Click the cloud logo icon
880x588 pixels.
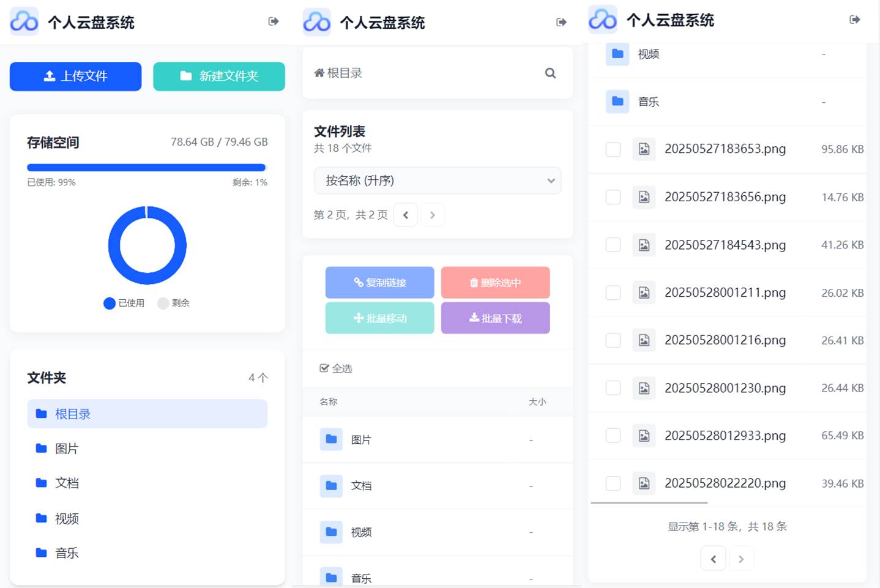coord(23,21)
